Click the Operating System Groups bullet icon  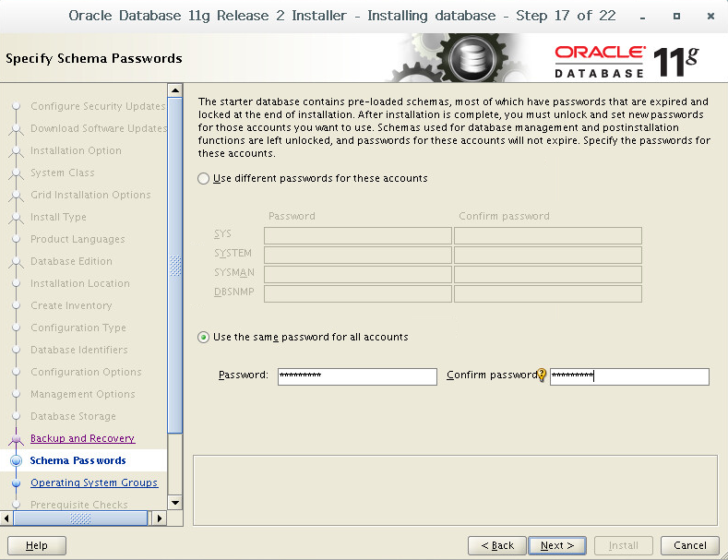pyautogui.click(x=17, y=483)
